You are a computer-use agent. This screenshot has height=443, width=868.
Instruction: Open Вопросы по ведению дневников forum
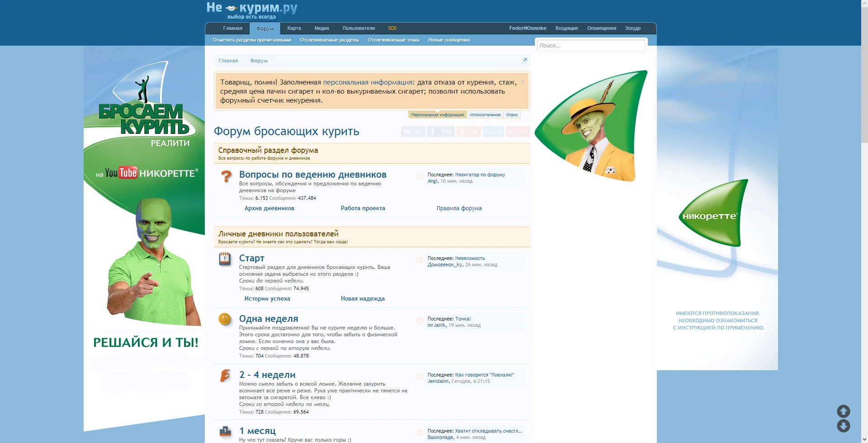(x=313, y=174)
